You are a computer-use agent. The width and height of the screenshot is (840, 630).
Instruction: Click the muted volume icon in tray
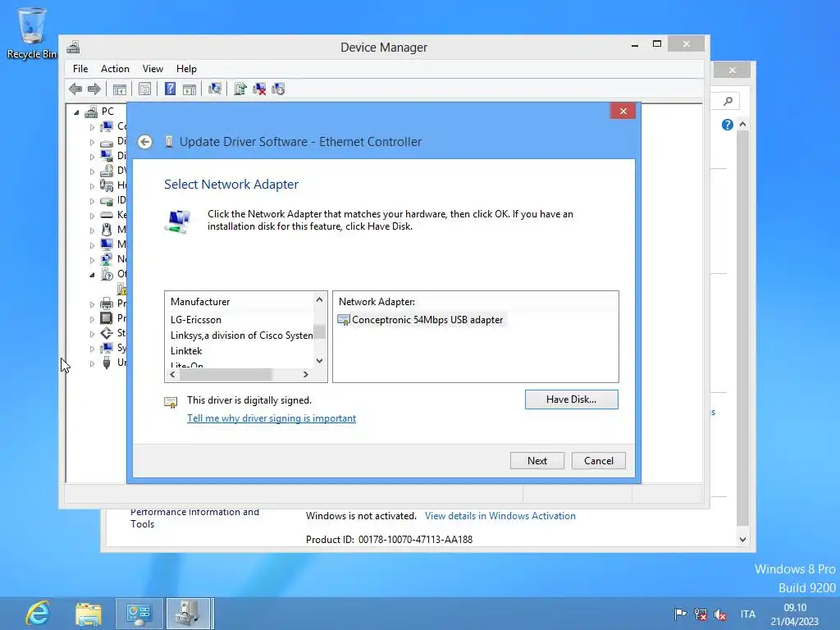tap(720, 614)
